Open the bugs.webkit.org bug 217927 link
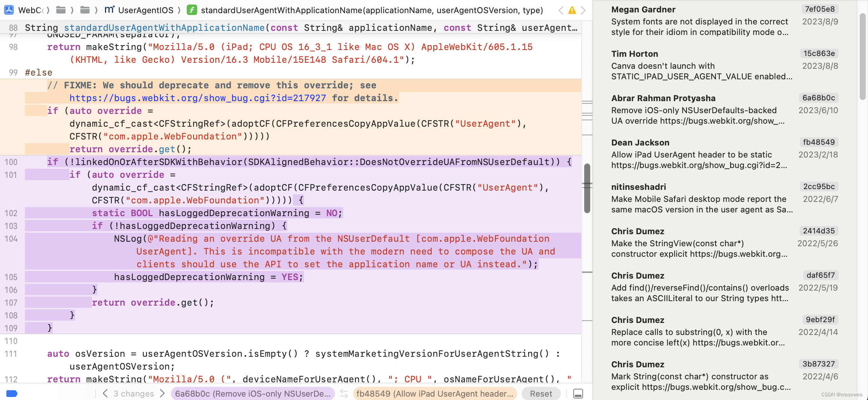Screen dimensions: 868x400 (198, 98)
